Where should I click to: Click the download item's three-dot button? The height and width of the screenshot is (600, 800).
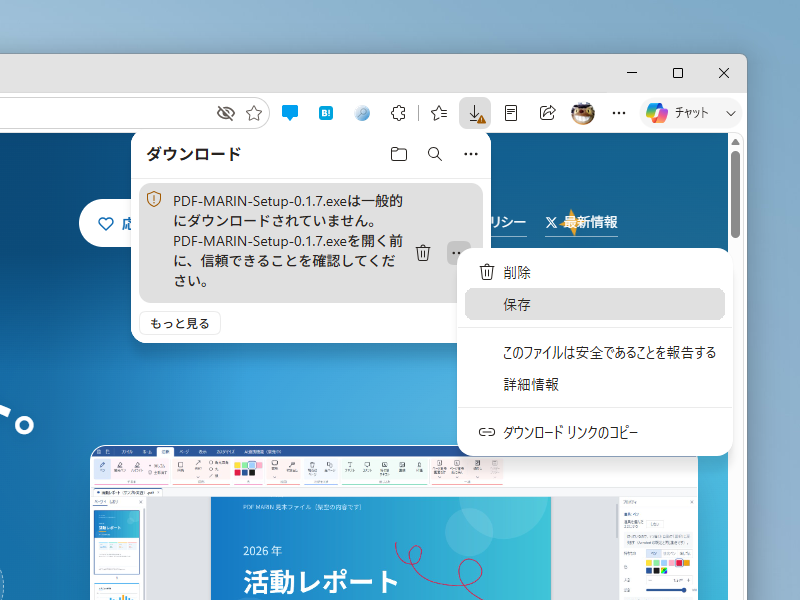[x=456, y=253]
